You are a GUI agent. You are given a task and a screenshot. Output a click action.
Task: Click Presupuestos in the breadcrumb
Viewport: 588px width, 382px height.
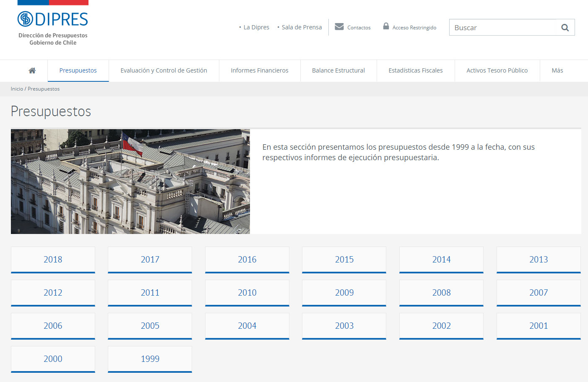click(44, 89)
